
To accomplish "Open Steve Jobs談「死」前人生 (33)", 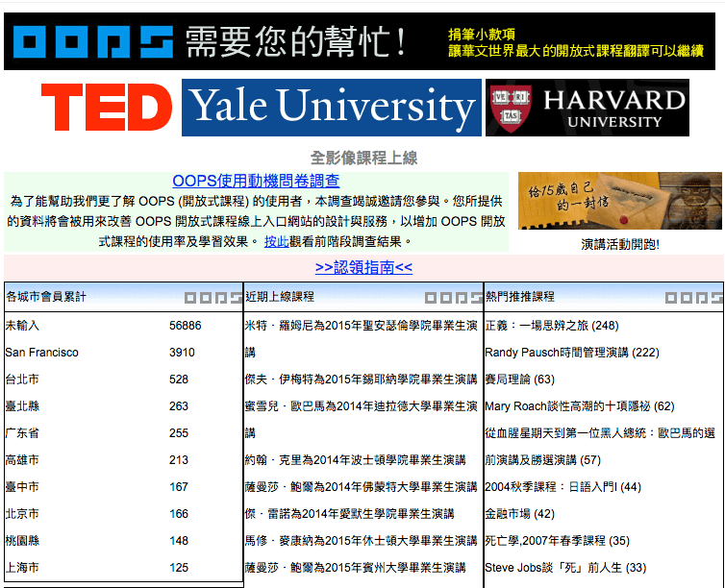I will (x=565, y=567).
